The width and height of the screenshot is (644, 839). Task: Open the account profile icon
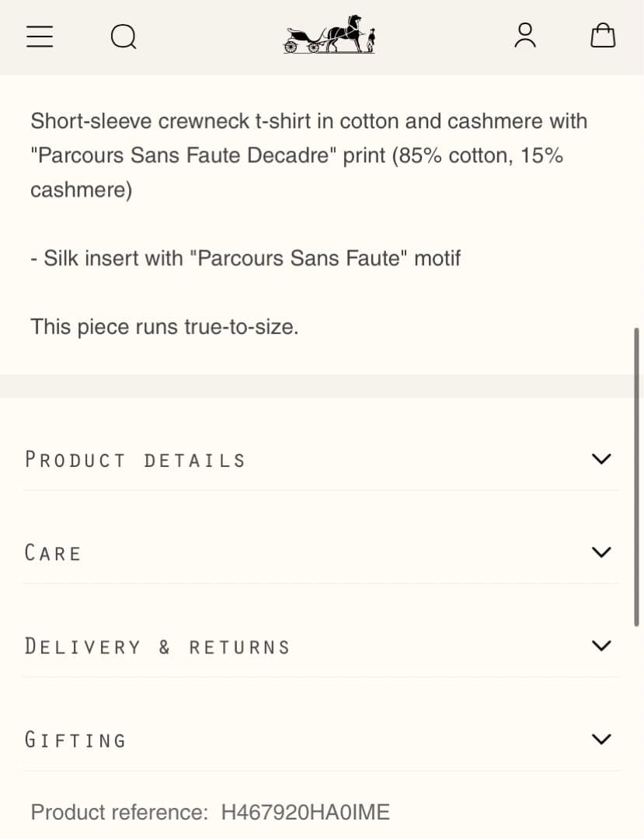coord(525,36)
